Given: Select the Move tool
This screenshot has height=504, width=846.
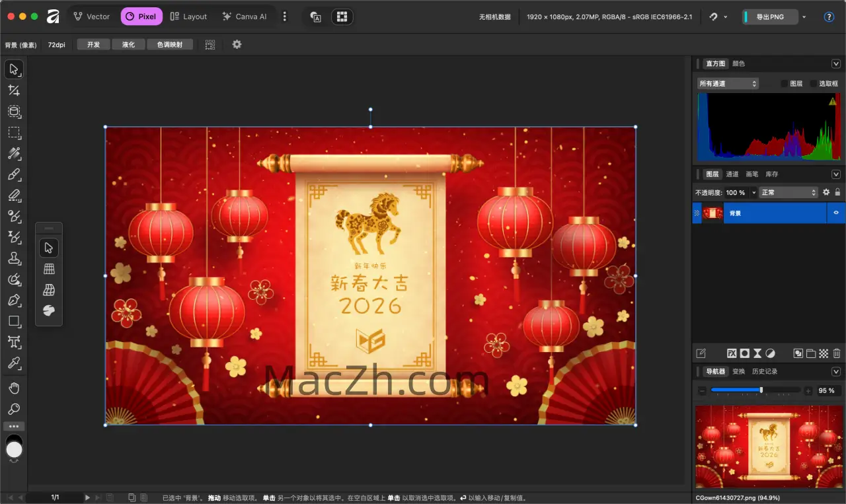Looking at the screenshot, I should click(15, 69).
